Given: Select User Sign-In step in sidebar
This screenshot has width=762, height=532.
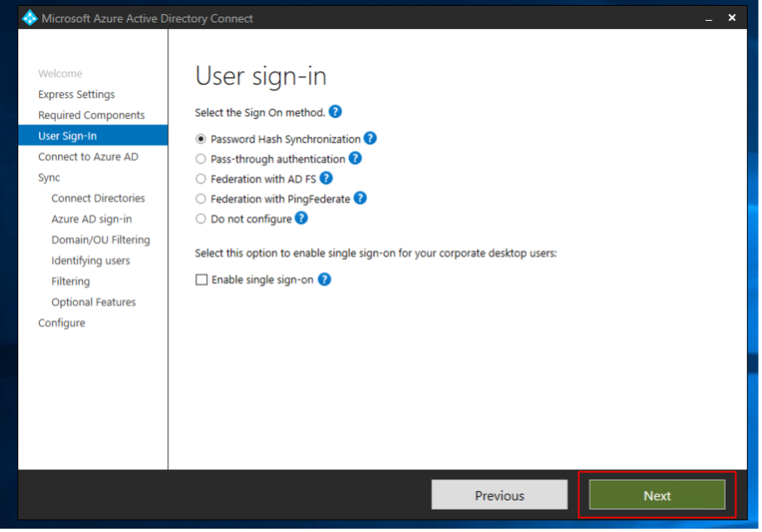Looking at the screenshot, I should [93, 135].
